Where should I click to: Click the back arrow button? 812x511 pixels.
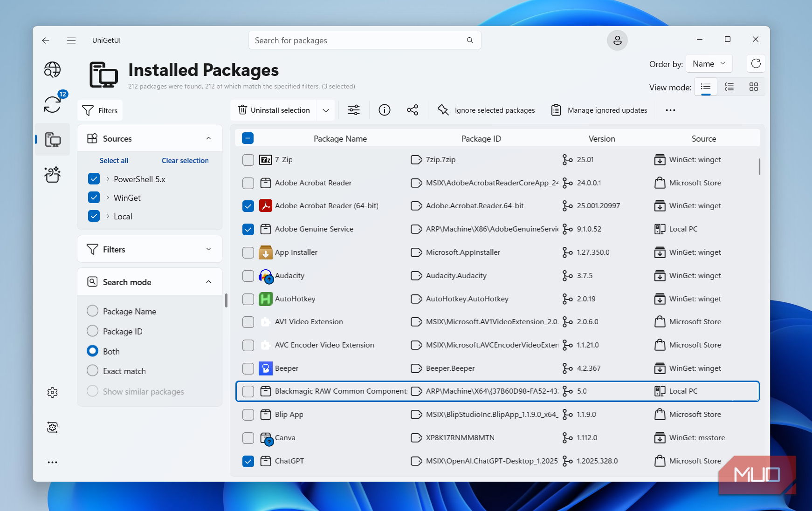[46, 41]
